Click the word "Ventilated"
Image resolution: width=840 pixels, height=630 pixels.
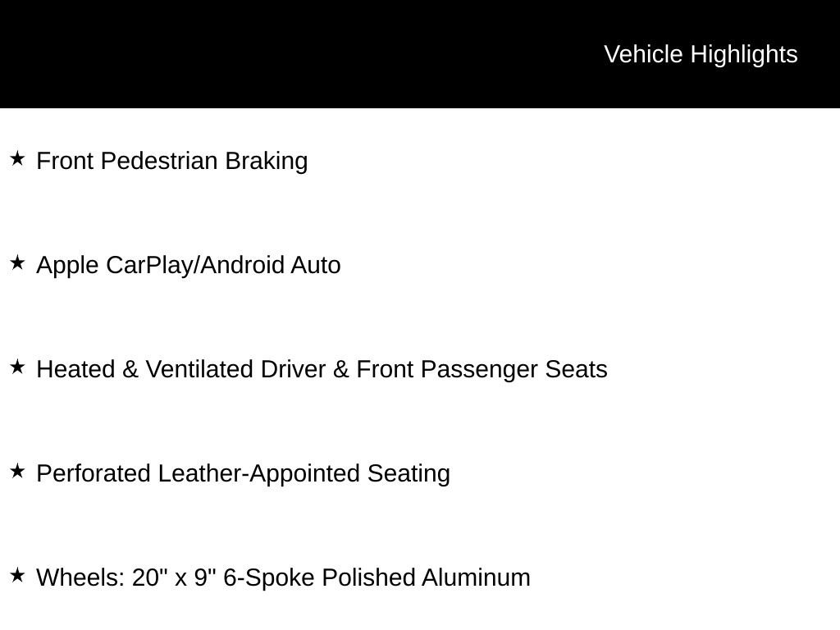[x=199, y=369]
